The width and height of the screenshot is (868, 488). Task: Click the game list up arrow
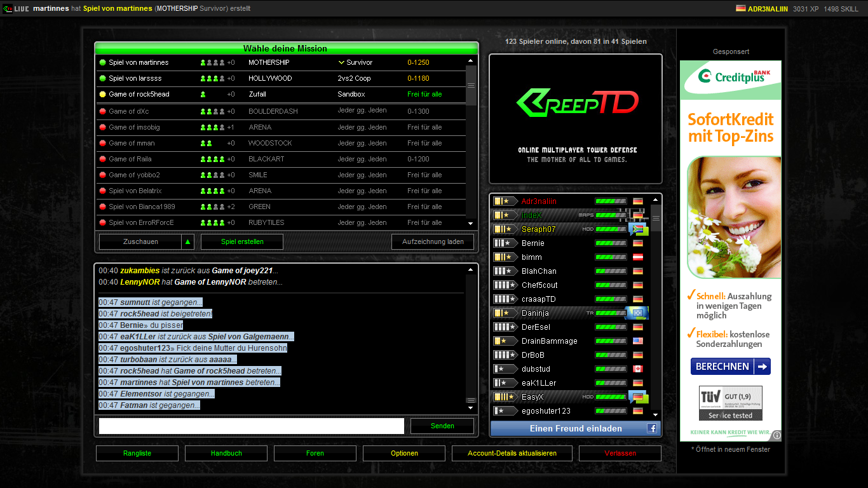(x=471, y=61)
